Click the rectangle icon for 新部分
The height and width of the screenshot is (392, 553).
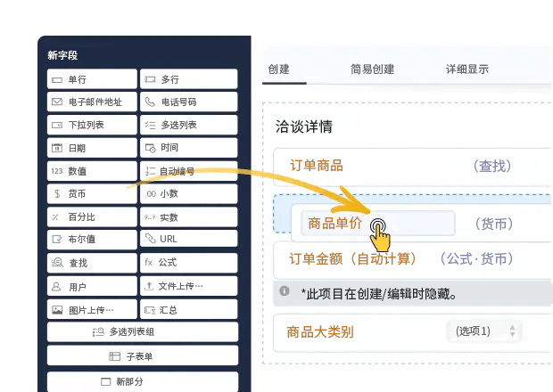pos(106,381)
